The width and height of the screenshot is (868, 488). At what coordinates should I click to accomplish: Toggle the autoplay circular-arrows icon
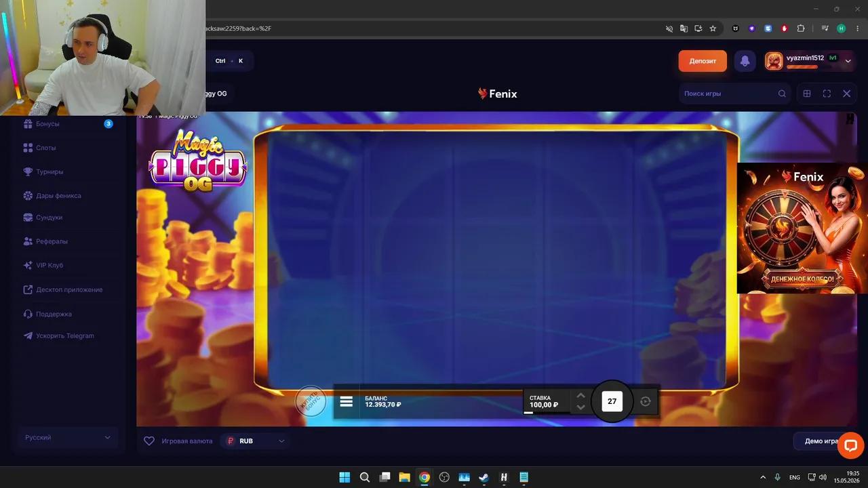[646, 401]
